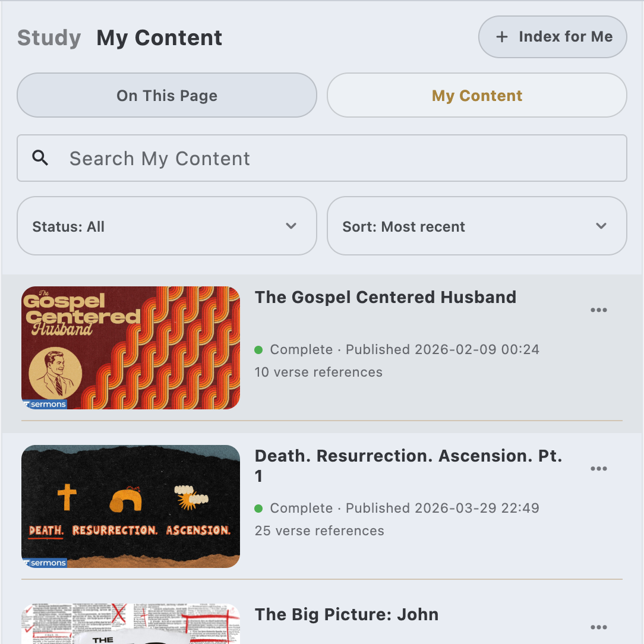Open the Status filter dropdown
Screen dimensions: 644x644
click(166, 226)
